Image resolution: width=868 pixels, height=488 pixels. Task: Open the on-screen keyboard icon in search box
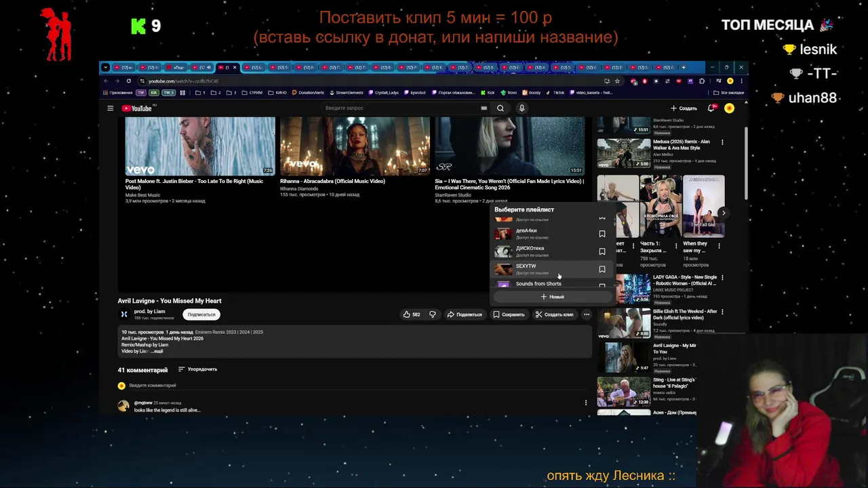tap(484, 108)
